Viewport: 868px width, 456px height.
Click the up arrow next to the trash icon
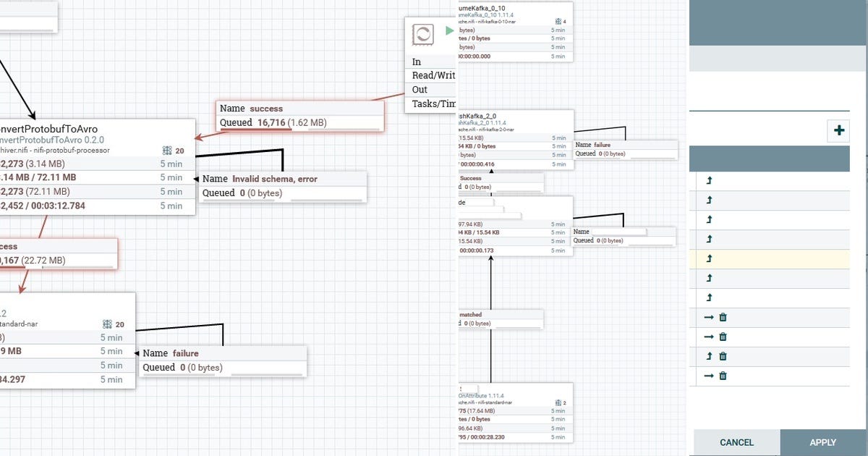pyautogui.click(x=709, y=356)
